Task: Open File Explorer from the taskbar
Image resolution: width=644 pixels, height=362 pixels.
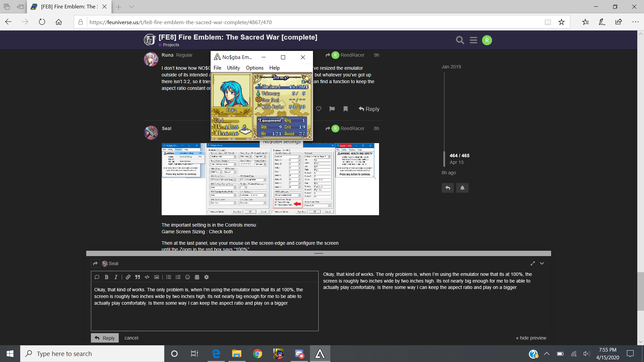Action: (x=236, y=354)
